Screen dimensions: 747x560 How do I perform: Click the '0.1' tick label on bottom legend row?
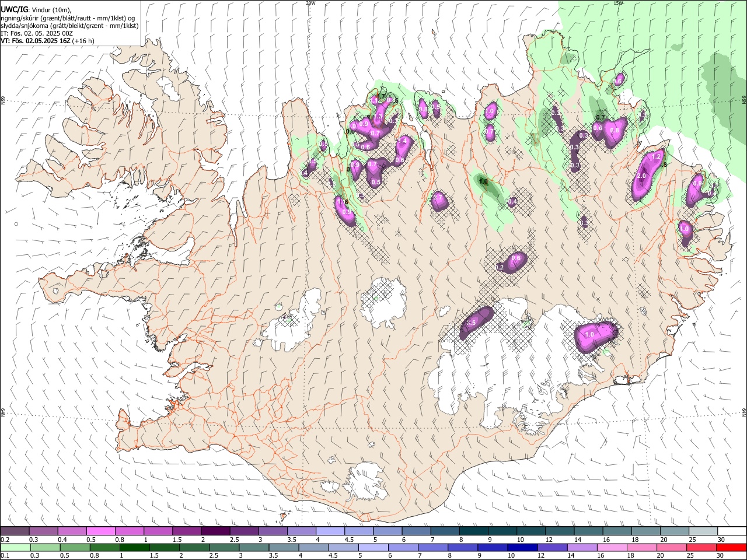pos(4,555)
